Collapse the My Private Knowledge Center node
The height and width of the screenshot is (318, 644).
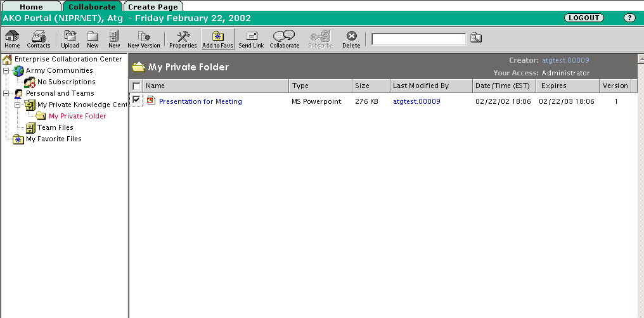tap(18, 105)
